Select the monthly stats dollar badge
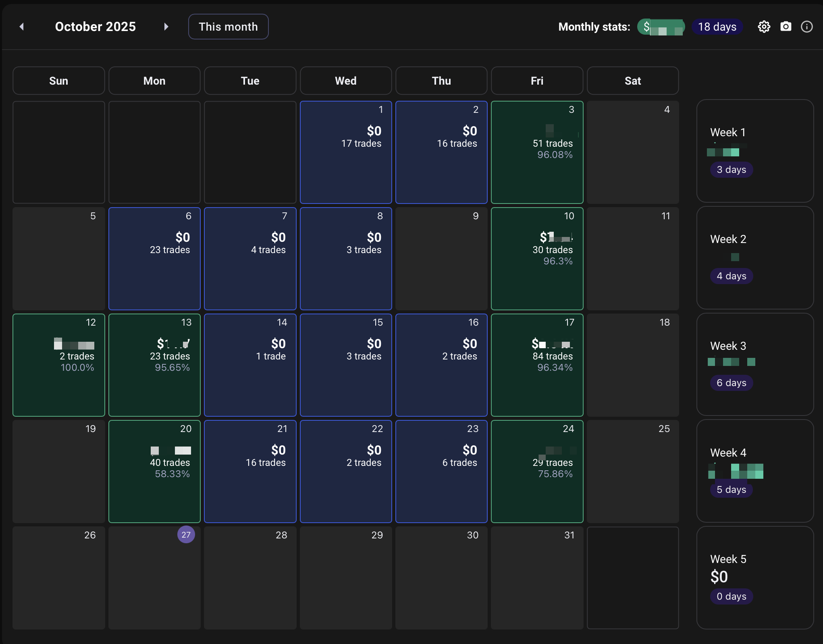This screenshot has width=823, height=644. coord(661,27)
